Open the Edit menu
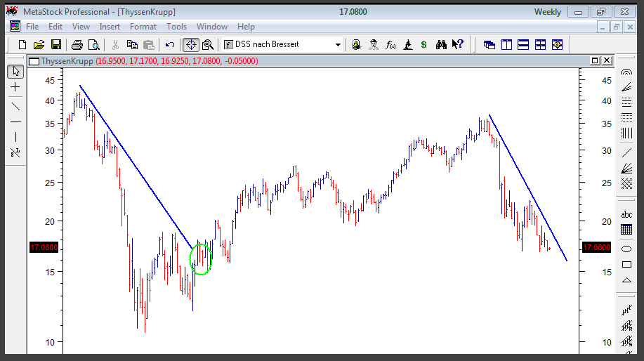Image resolution: width=644 pixels, height=361 pixels. pos(55,27)
